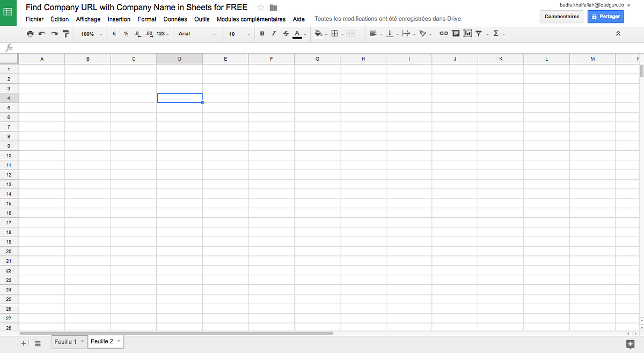
Task: Open the 100% zoom dropdown
Action: click(91, 34)
